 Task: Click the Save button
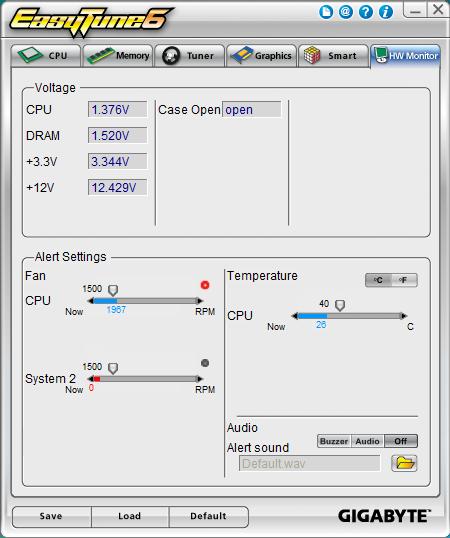[51, 516]
